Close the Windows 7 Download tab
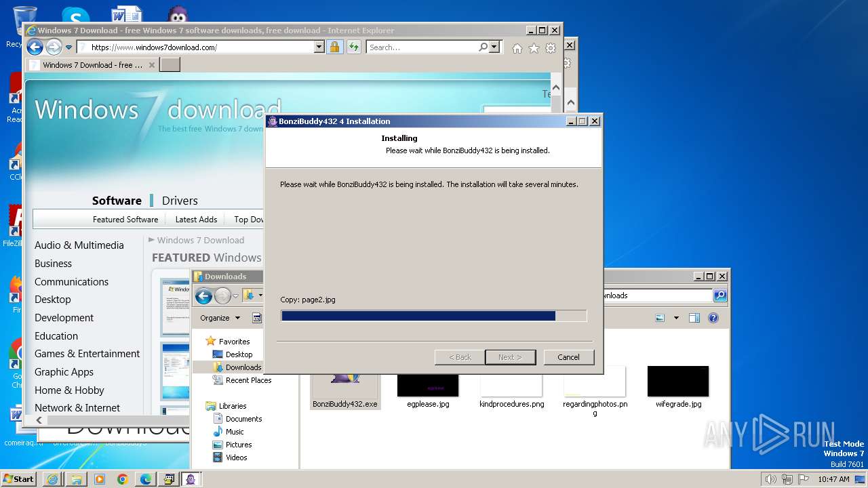The image size is (868, 488). coord(151,65)
